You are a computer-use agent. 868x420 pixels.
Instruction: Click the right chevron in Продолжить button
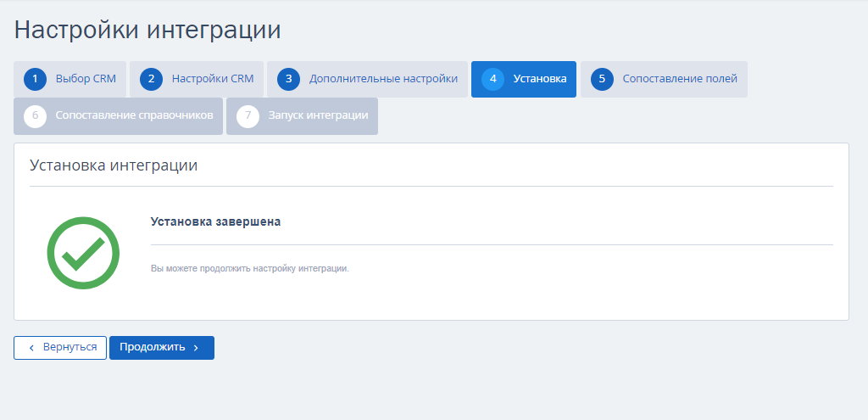[x=196, y=348]
